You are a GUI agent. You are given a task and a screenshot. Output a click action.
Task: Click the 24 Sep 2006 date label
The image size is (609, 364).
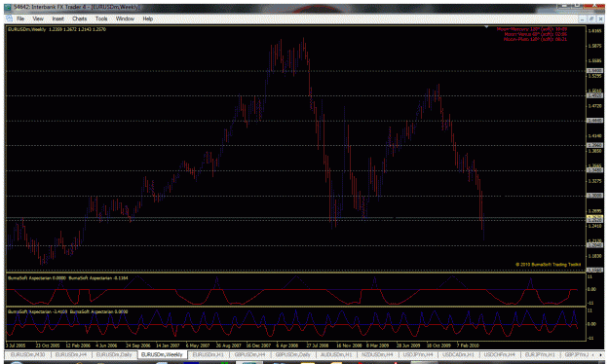tap(138, 346)
